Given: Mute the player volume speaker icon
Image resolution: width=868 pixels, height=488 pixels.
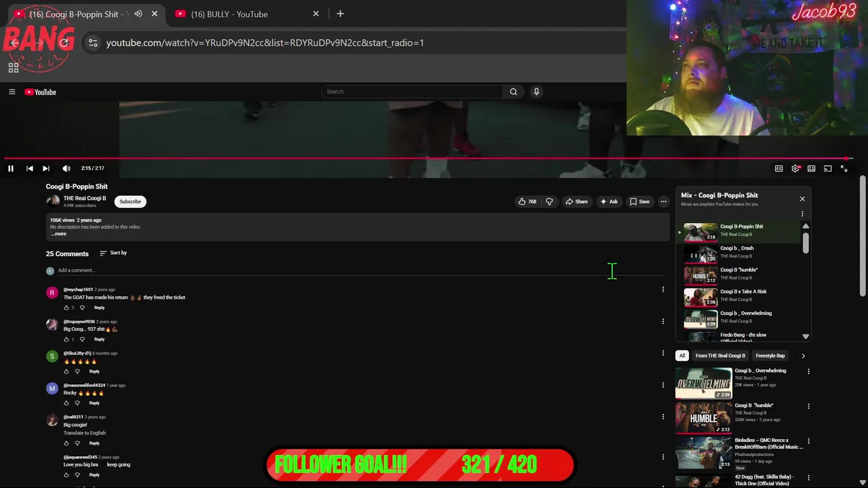Looking at the screenshot, I should tap(66, 169).
